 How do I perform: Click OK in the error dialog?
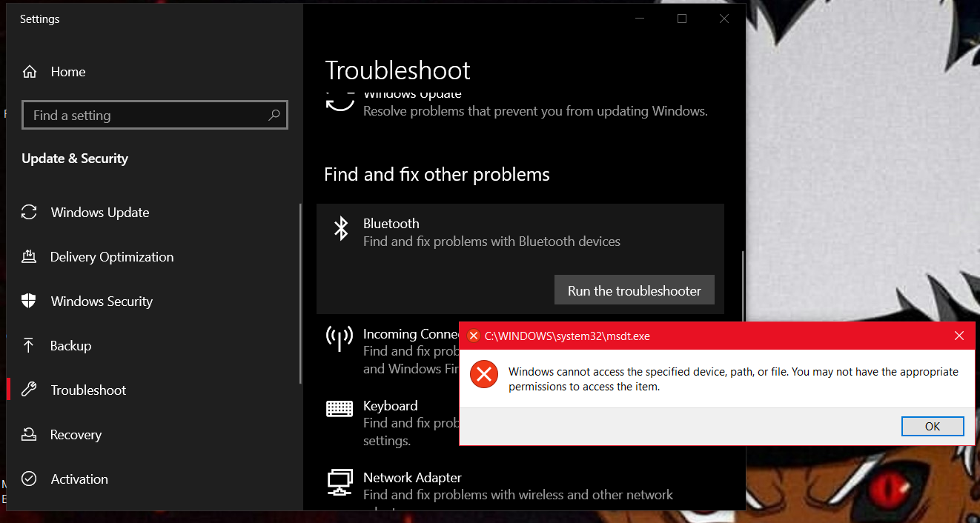(x=933, y=426)
